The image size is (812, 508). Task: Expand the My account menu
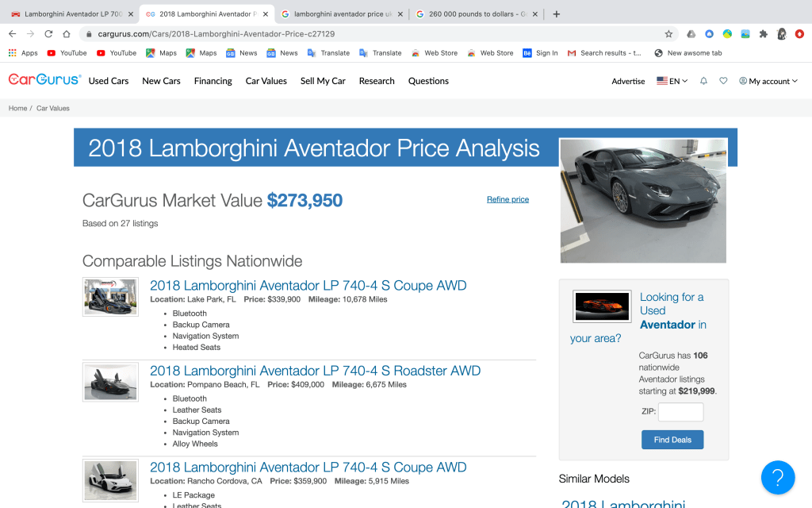(768, 81)
